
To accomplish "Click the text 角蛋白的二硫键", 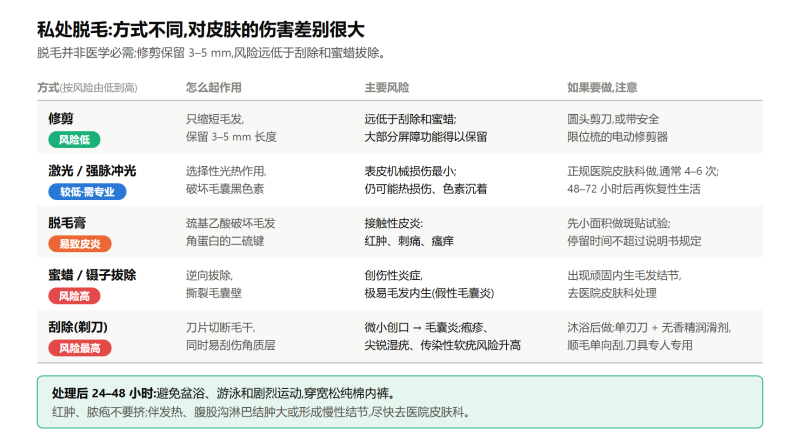I will tap(225, 241).
